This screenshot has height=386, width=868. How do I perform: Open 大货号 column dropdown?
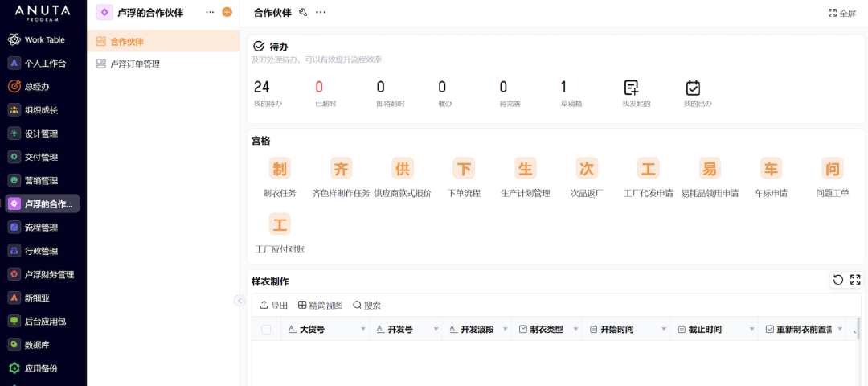click(x=363, y=330)
